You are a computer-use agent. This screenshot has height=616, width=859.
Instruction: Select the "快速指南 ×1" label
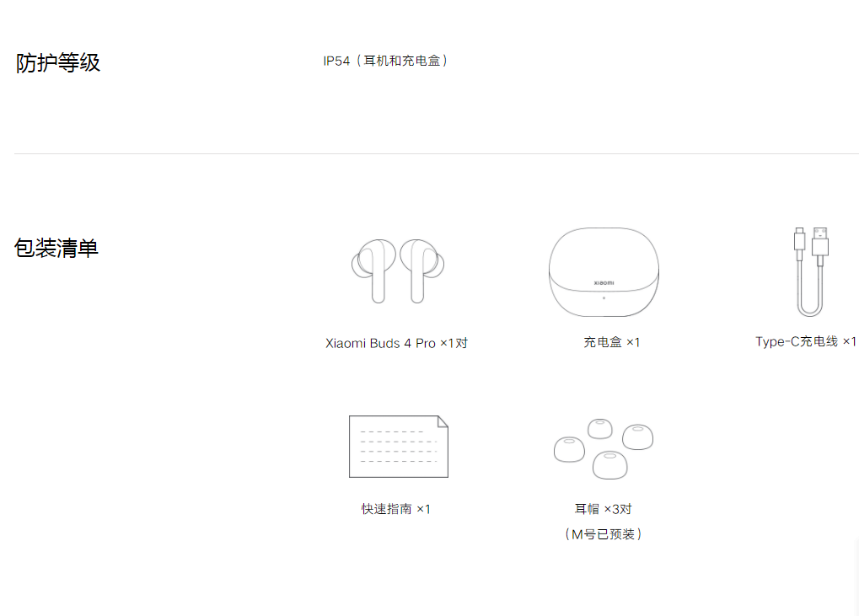click(395, 509)
